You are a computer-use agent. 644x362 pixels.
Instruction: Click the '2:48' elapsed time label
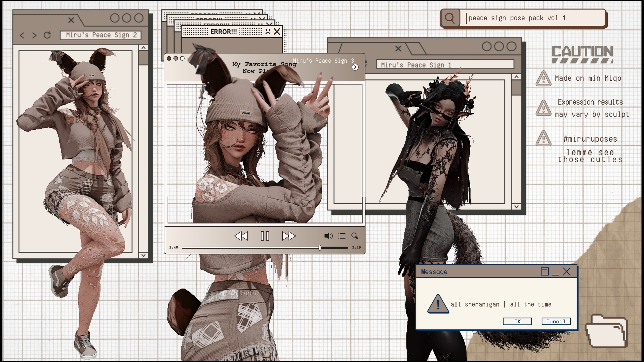(174, 248)
